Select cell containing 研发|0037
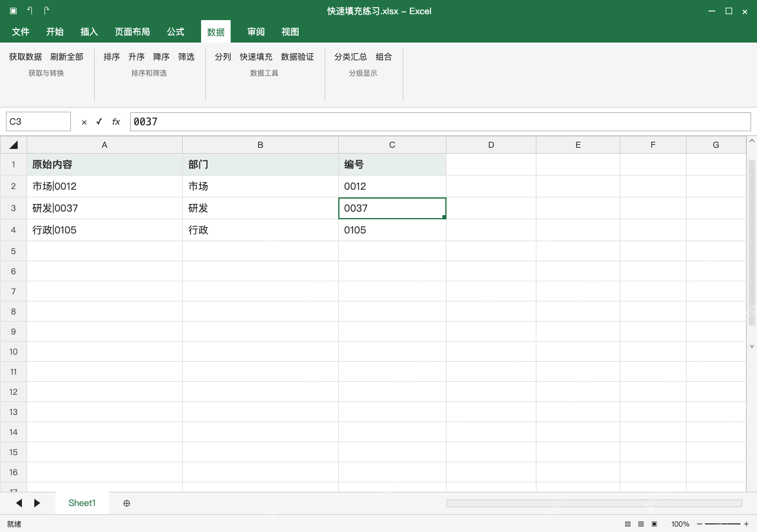This screenshot has height=532, width=757. point(105,208)
